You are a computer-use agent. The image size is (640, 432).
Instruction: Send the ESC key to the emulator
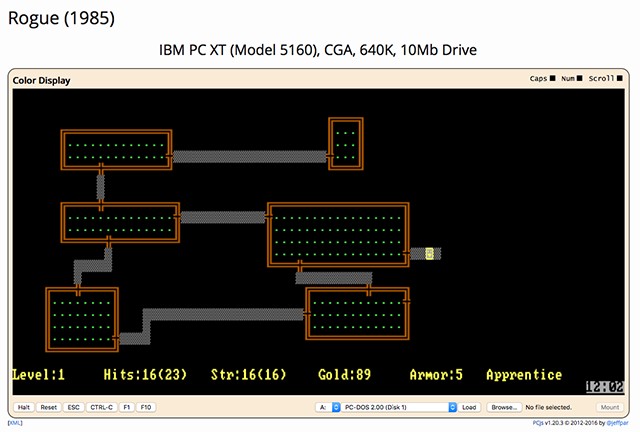(74, 408)
